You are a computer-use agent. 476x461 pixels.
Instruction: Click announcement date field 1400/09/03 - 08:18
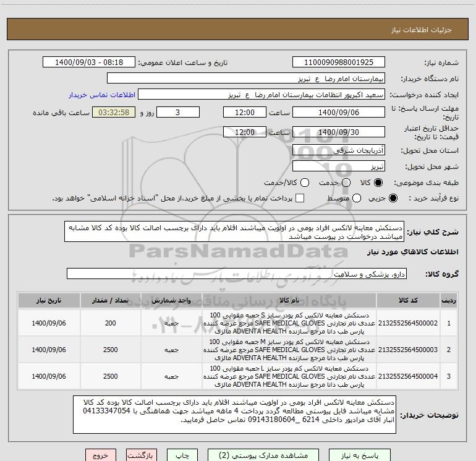(89, 62)
